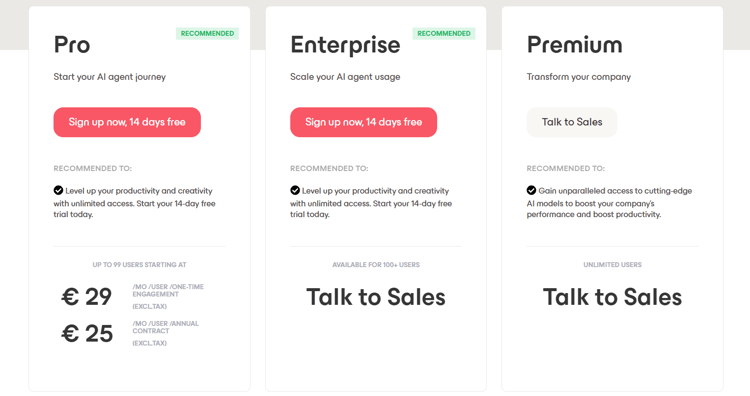Click 'Start your AI agent journey' subtitle
Screen dimensions: 750x396
tap(110, 77)
